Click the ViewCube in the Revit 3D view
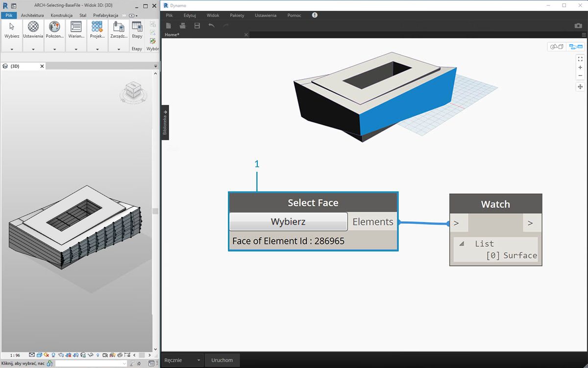 [132, 91]
